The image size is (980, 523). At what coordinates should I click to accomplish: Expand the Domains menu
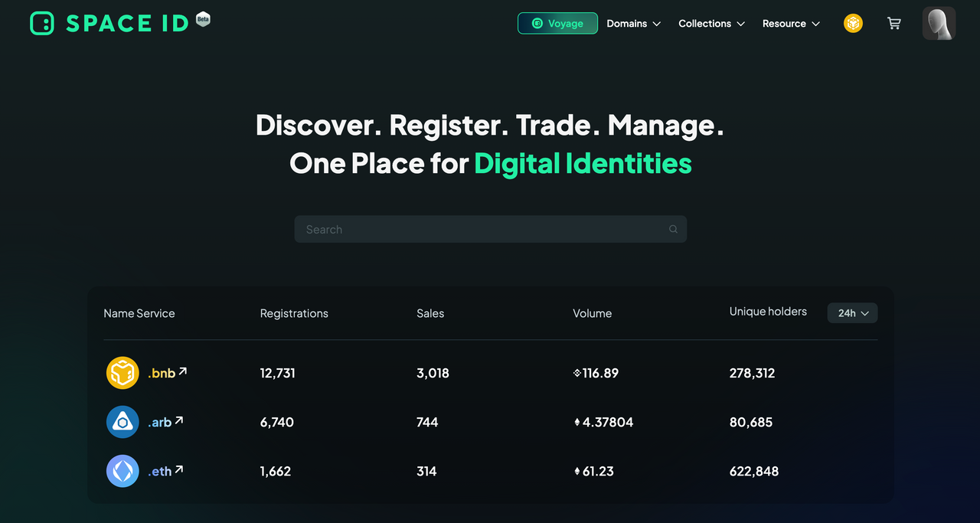[x=633, y=24]
